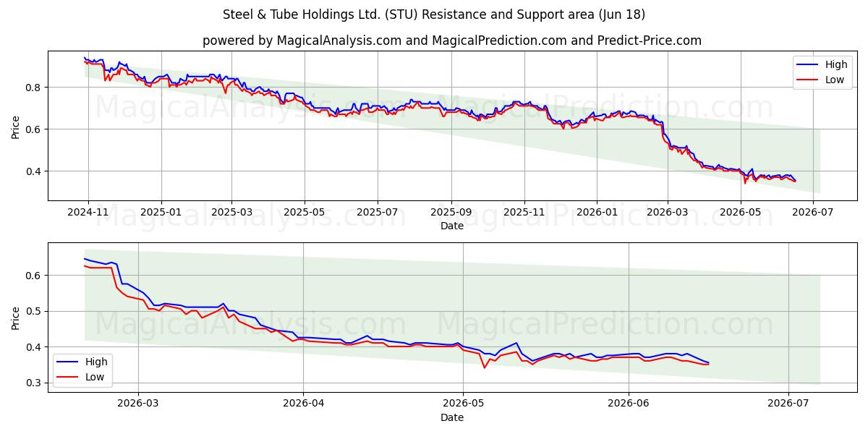
Task: Click the '2026-04' x-axis label on the lower chart
Action: [x=302, y=404]
